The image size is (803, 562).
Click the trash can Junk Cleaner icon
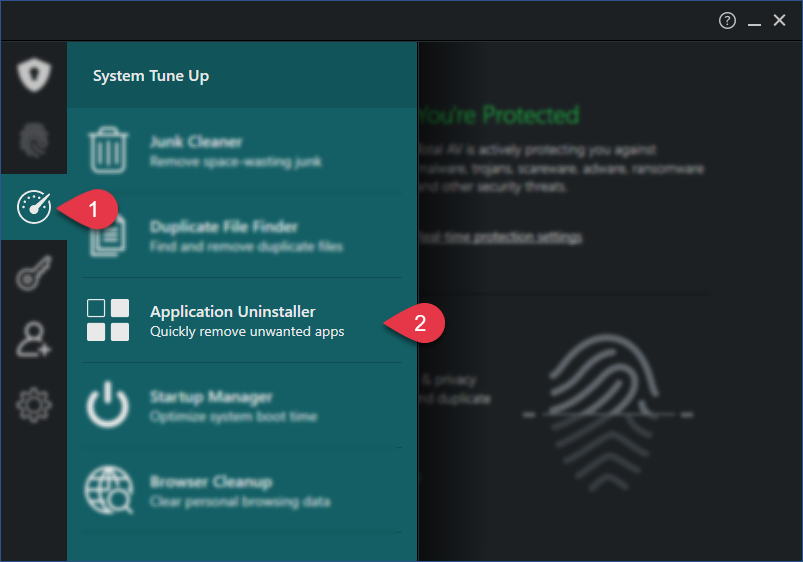[108, 150]
